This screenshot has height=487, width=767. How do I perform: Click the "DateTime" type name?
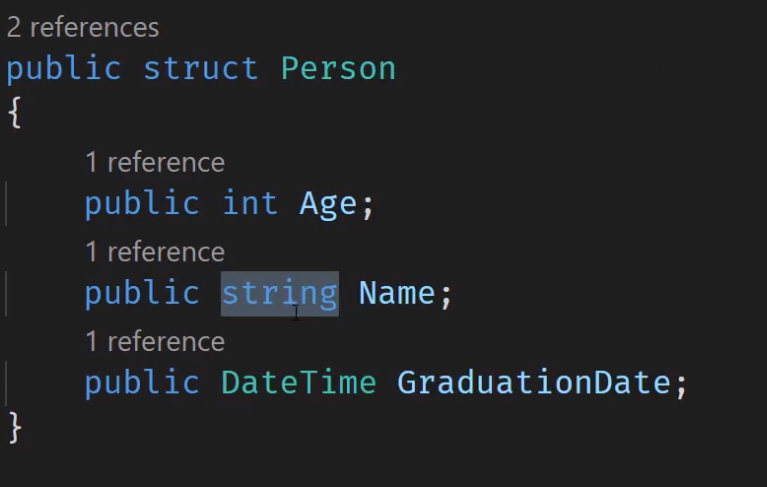click(x=298, y=383)
